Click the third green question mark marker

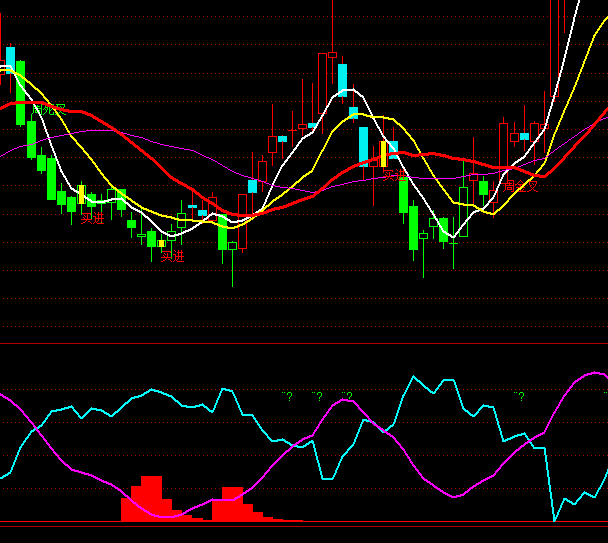point(347,397)
